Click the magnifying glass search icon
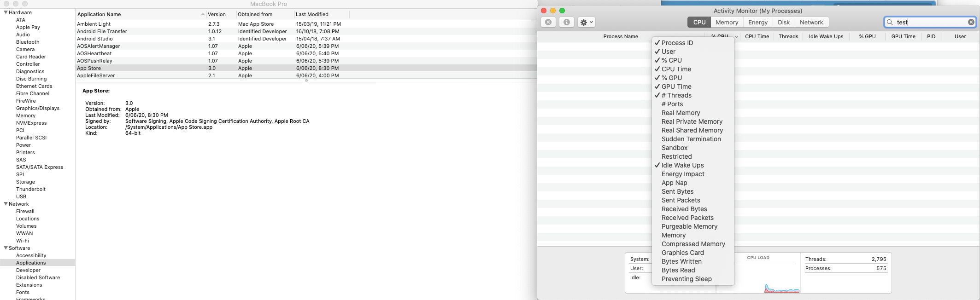Viewport: 980px width, 300px height. (890, 22)
